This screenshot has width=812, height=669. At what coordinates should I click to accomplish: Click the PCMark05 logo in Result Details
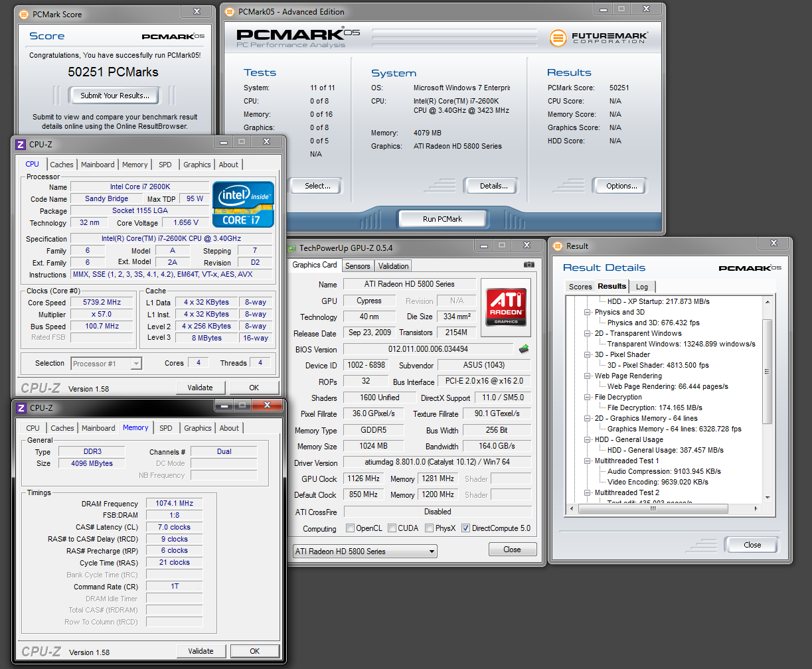tap(750, 268)
